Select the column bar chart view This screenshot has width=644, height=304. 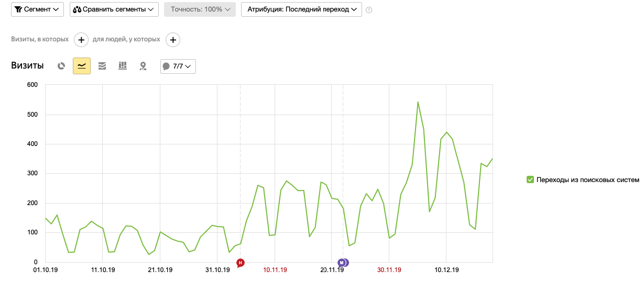coord(123,66)
